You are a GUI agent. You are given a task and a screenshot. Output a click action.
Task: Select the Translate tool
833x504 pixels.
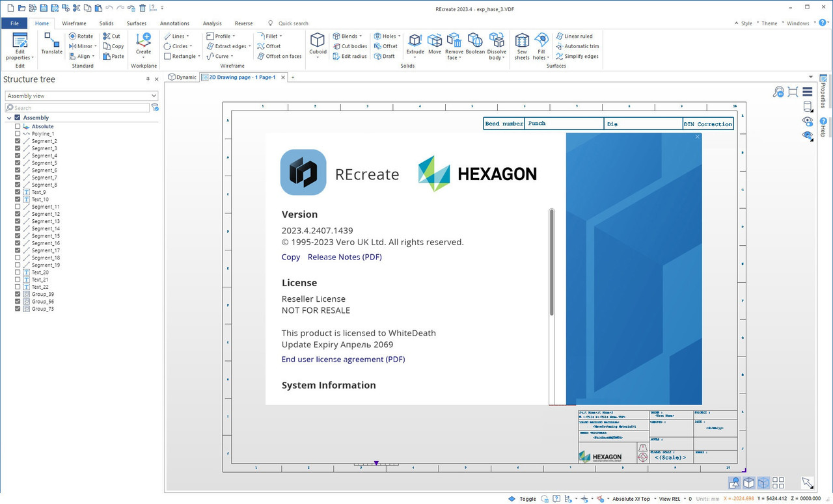tap(51, 44)
